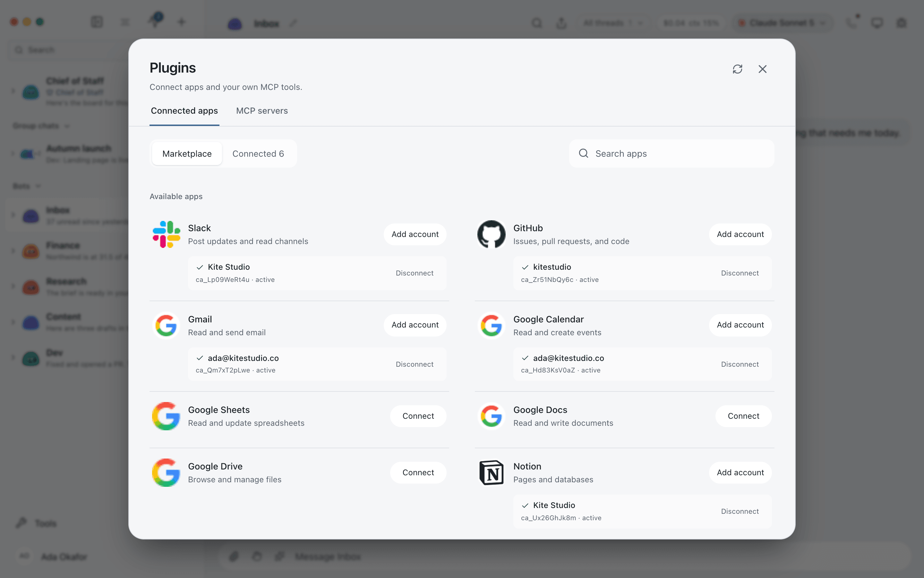Screen dimensions: 924x578
Task: Click the checkmark beside Gmail ada@kitestudio.co
Action: (x=200, y=358)
